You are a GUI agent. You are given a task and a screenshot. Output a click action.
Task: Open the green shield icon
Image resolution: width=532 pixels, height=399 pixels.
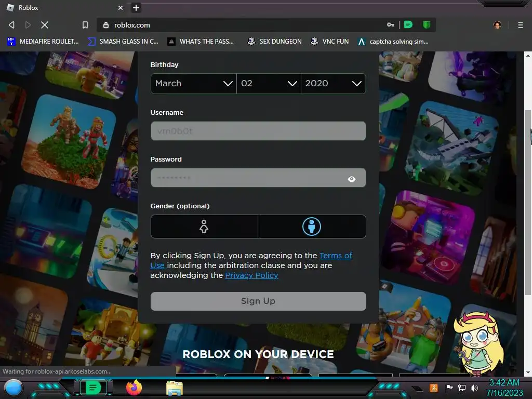coord(427,25)
